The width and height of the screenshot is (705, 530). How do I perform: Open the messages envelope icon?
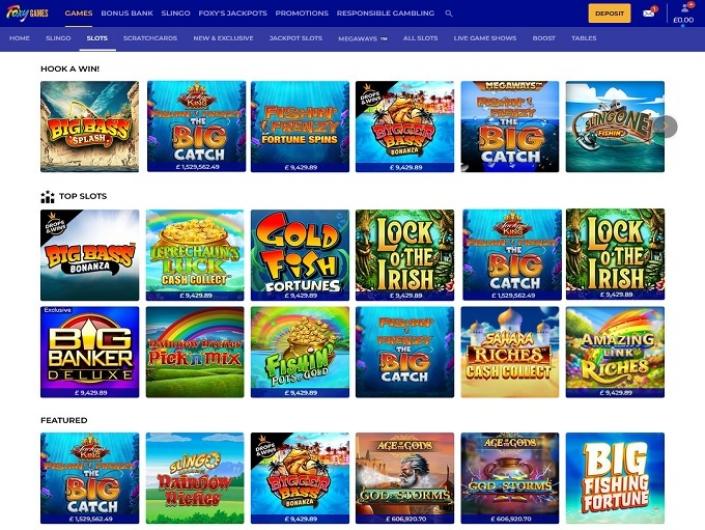tap(649, 13)
